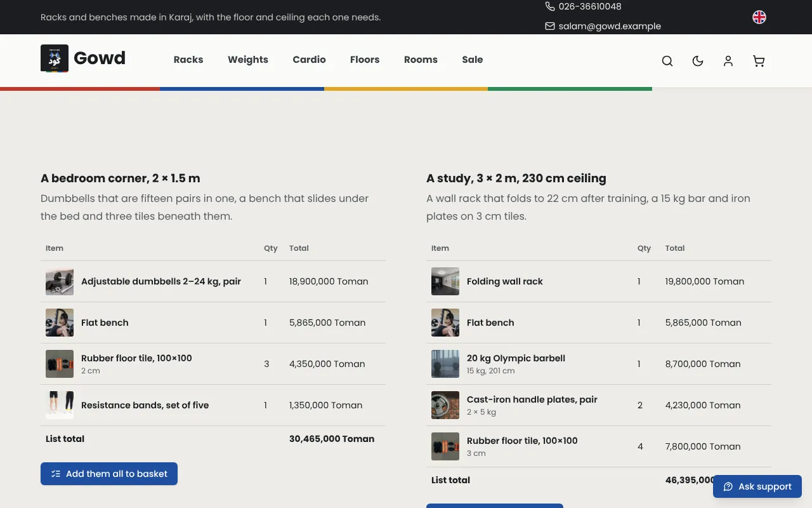This screenshot has width=812, height=508.
Task: Select the 8,700,000 Toman price
Action: point(703,364)
